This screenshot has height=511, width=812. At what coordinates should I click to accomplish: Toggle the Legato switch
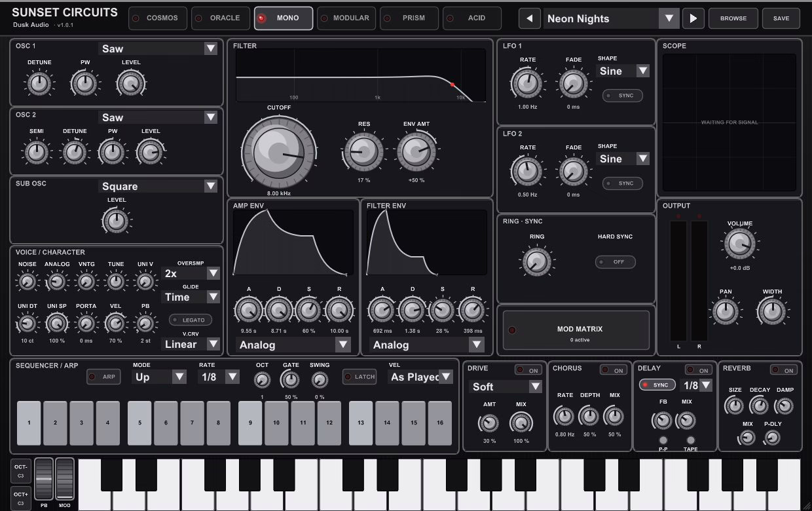pyautogui.click(x=191, y=320)
